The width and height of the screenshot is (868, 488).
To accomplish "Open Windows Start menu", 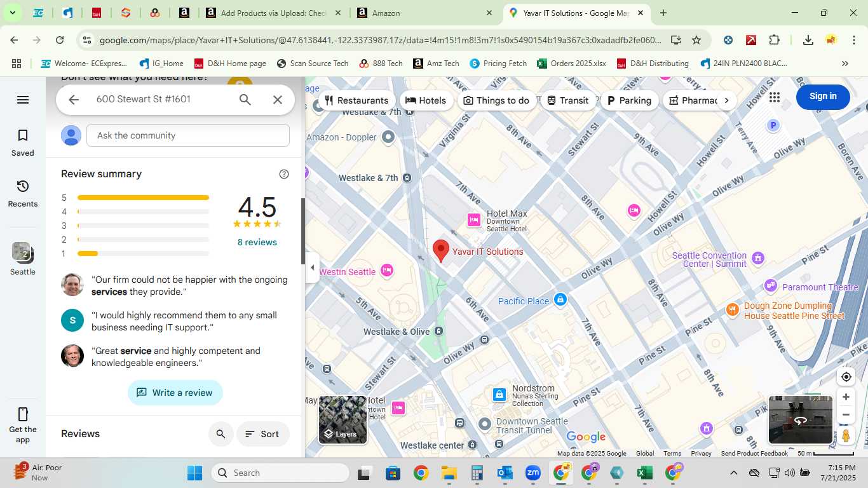I will (x=194, y=473).
